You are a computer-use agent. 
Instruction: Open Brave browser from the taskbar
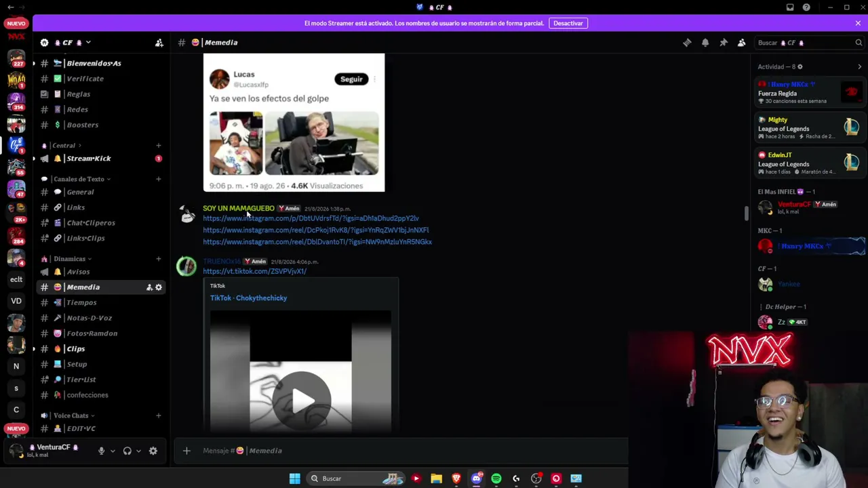click(x=456, y=479)
